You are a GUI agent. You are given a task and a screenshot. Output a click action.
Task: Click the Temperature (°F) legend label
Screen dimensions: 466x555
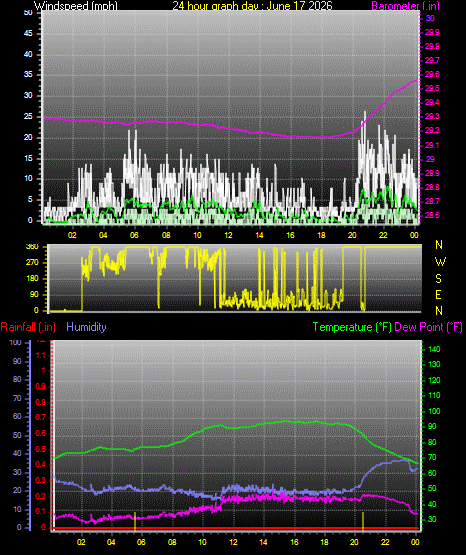click(x=352, y=327)
